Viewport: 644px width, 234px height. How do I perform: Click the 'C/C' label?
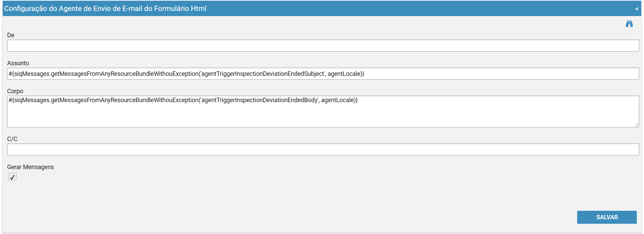(12, 139)
